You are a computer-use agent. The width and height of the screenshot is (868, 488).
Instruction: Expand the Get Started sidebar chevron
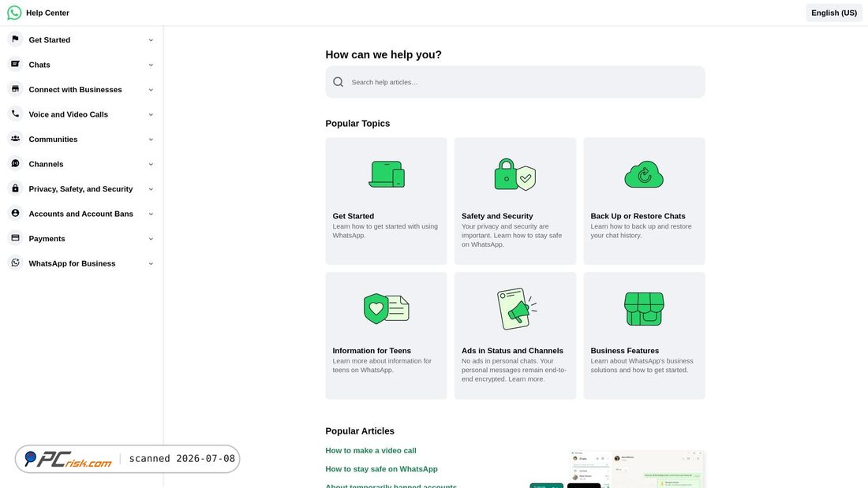coord(151,40)
